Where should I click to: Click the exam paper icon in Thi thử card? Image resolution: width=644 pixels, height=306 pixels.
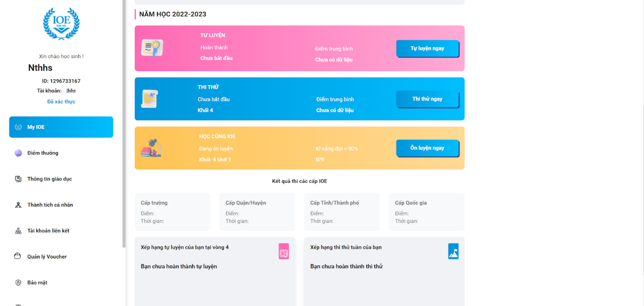[x=150, y=99]
